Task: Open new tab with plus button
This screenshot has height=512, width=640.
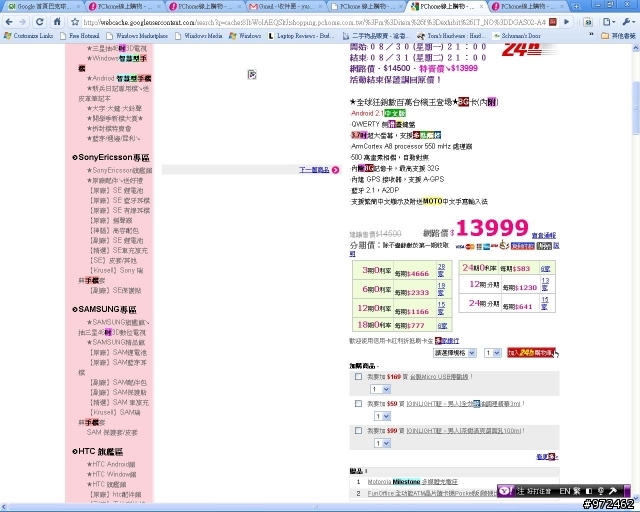Action: [x=576, y=7]
